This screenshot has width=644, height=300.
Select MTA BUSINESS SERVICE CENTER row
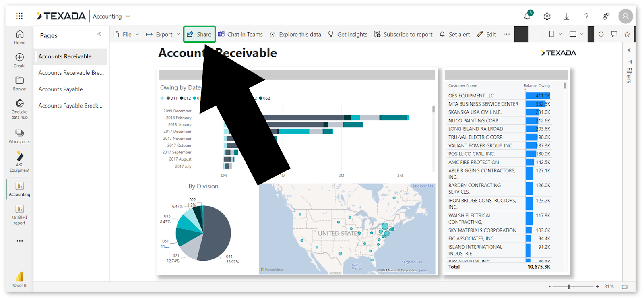click(x=499, y=104)
